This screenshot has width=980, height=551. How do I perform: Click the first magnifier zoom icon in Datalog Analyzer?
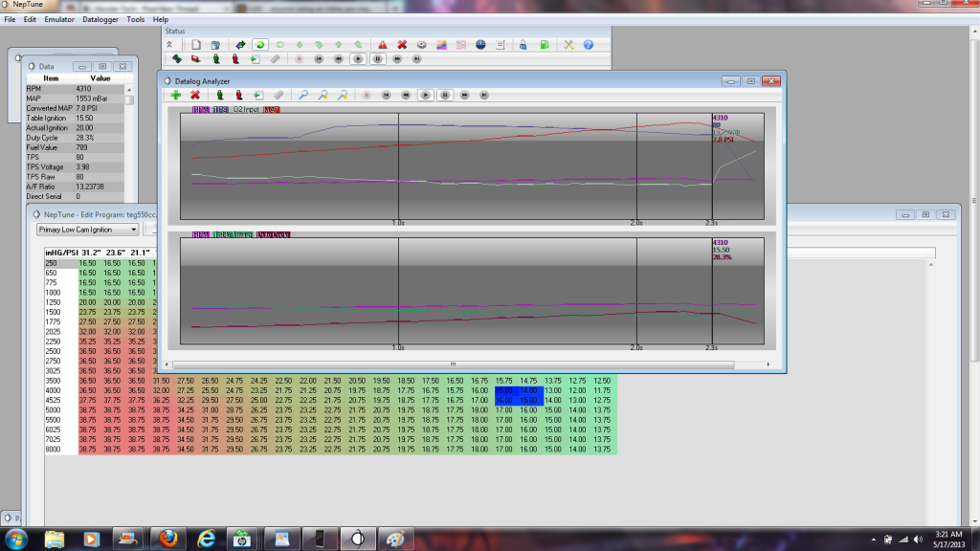(x=303, y=95)
